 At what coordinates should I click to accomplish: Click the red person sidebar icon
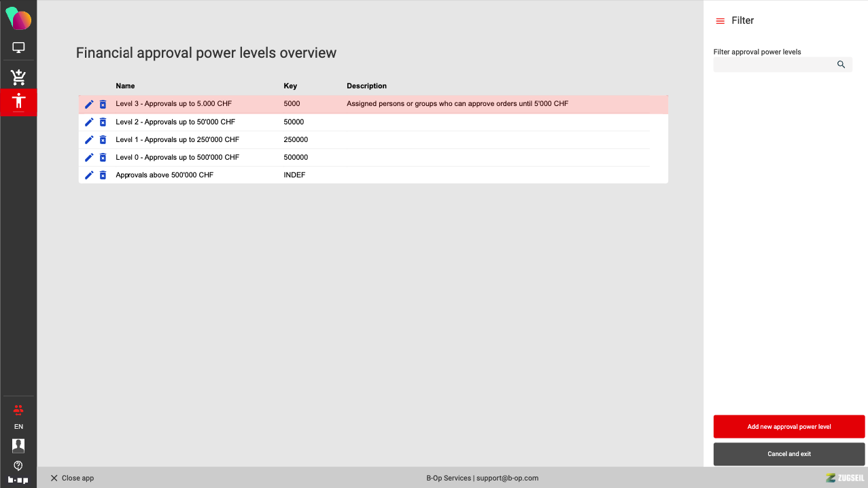pyautogui.click(x=18, y=102)
